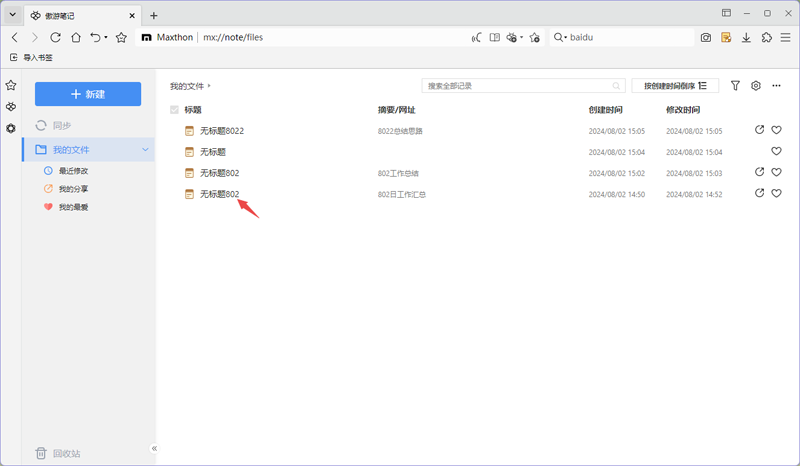Favorite the note created at 14:50
Image resolution: width=800 pixels, height=466 pixels.
[776, 193]
